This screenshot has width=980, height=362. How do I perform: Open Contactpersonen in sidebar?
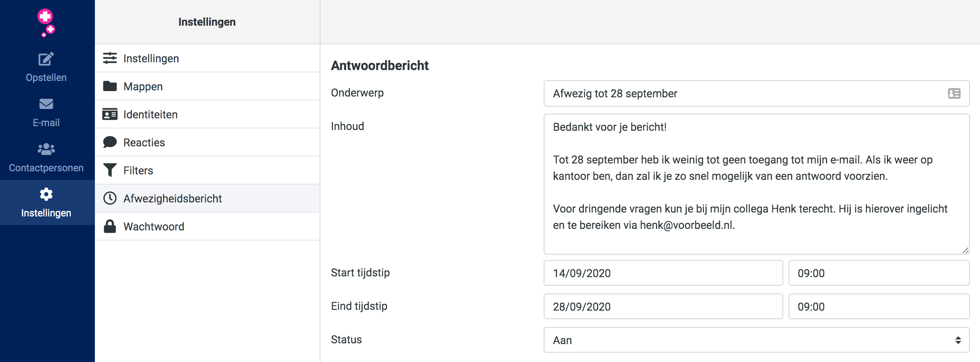click(46, 168)
